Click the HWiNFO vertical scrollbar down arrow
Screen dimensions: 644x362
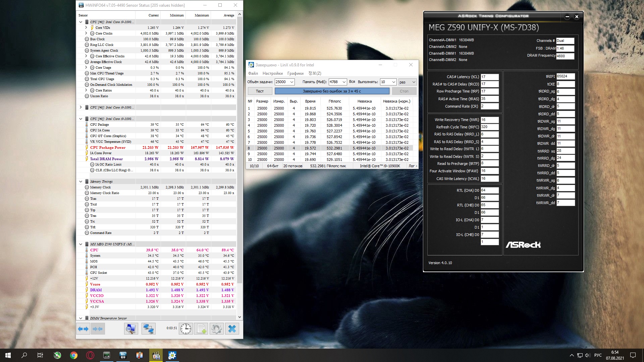(x=239, y=317)
